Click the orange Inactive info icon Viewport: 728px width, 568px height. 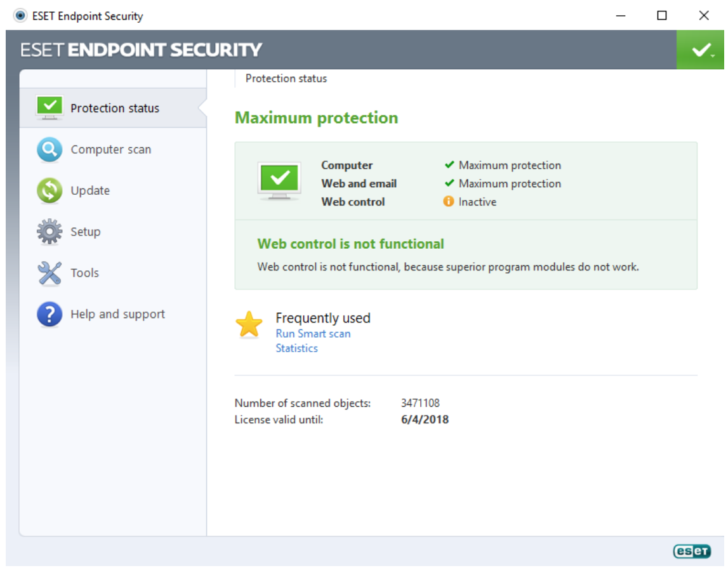point(449,201)
